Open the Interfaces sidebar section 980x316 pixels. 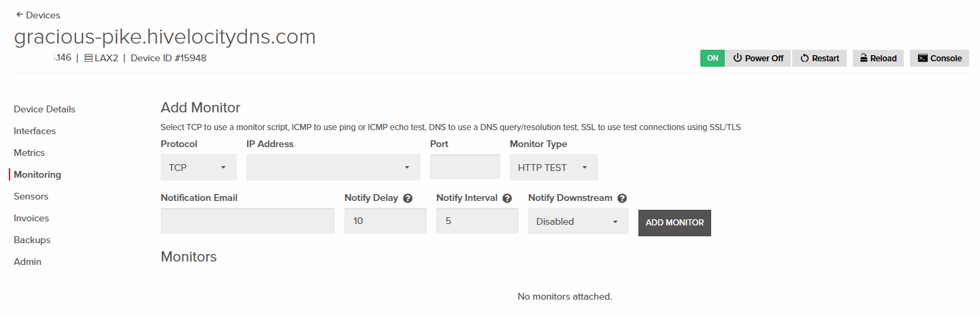click(x=35, y=131)
